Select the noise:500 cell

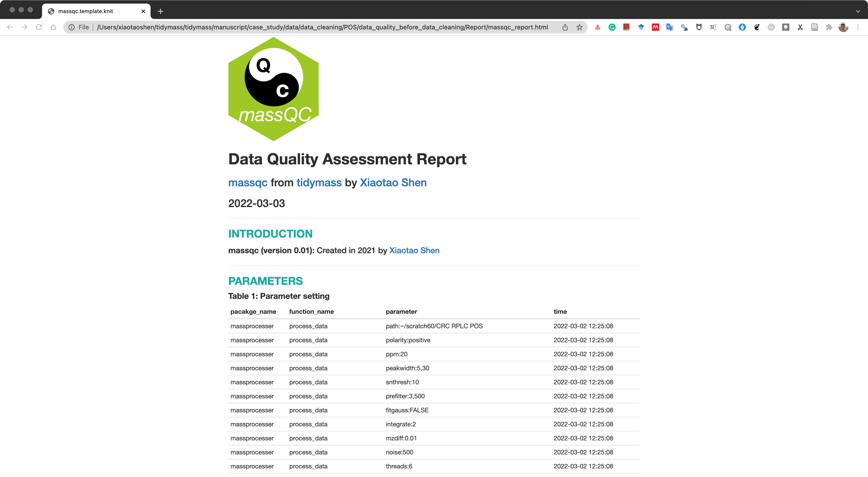click(x=399, y=452)
